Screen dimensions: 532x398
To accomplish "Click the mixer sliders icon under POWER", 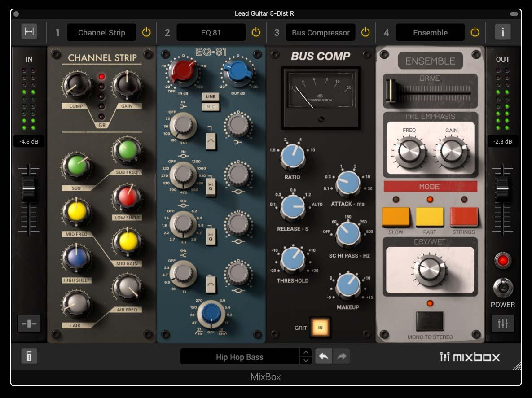I will pos(503,324).
